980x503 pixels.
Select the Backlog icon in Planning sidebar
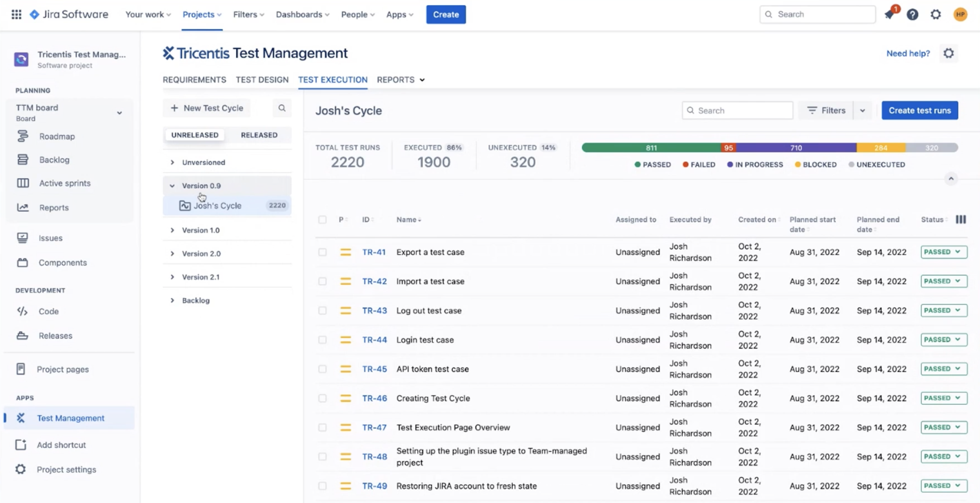tap(23, 159)
